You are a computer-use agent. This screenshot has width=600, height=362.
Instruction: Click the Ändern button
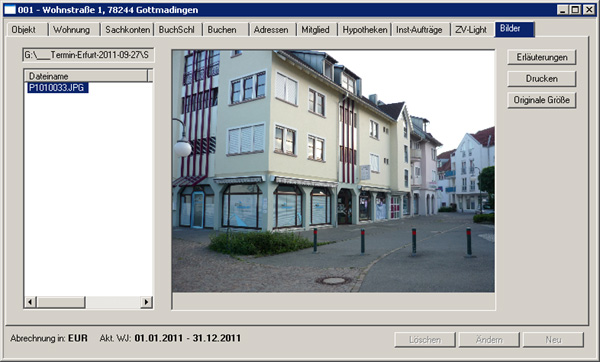pyautogui.click(x=489, y=340)
